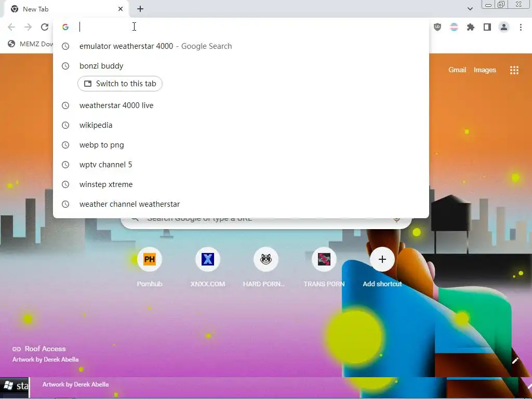This screenshot has width=532, height=399.
Task: Click the Artwork by Derek Abella credit
Action: pyautogui.click(x=46, y=360)
